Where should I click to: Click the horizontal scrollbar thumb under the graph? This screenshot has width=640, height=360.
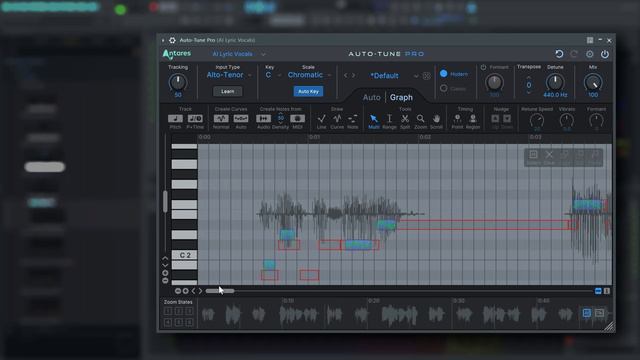[x=220, y=291]
